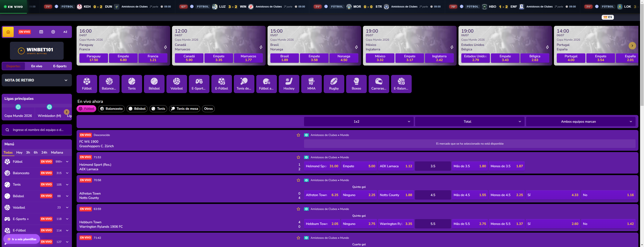
Task: Open the Total market dropdown
Action: tap(470, 122)
